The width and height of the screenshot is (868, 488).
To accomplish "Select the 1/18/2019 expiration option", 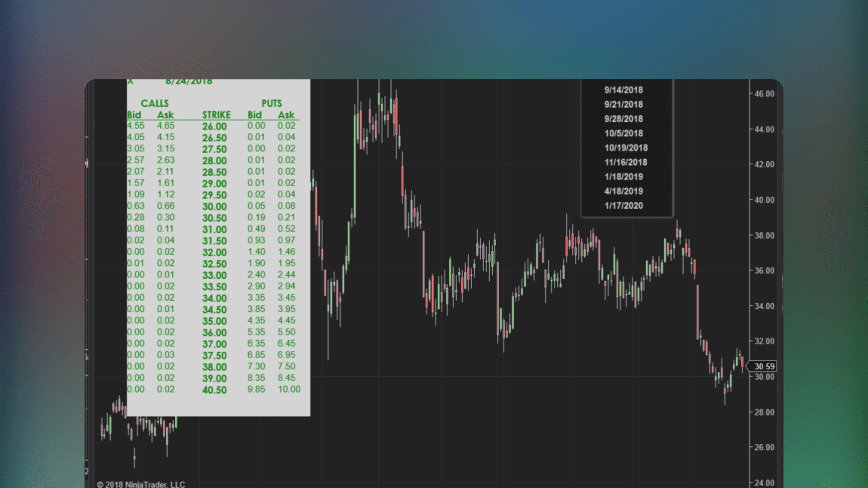I will coord(624,176).
